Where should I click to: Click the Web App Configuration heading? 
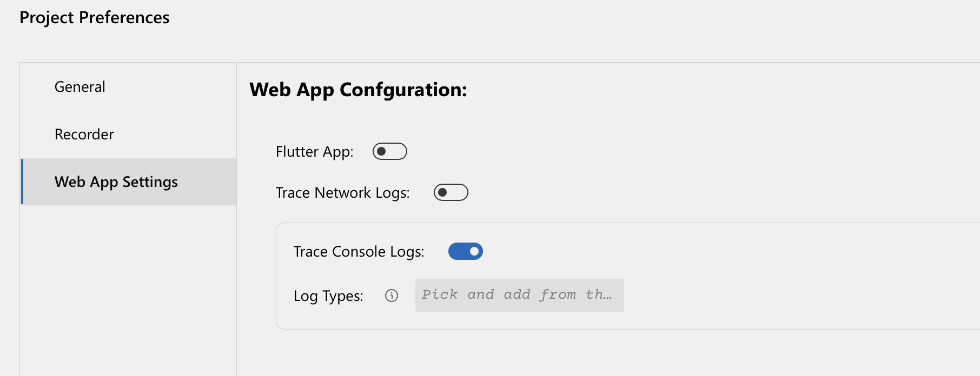(358, 90)
